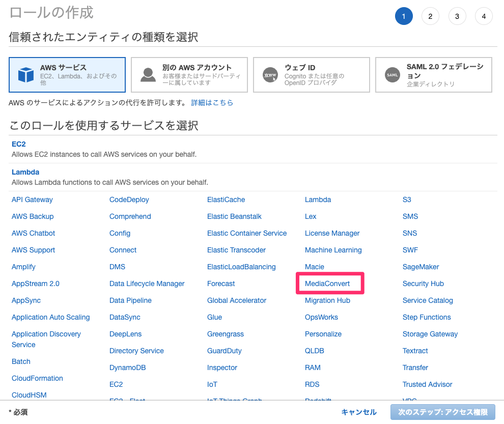504x424 pixels.
Task: Choose CloudFormation service
Action: (37, 378)
